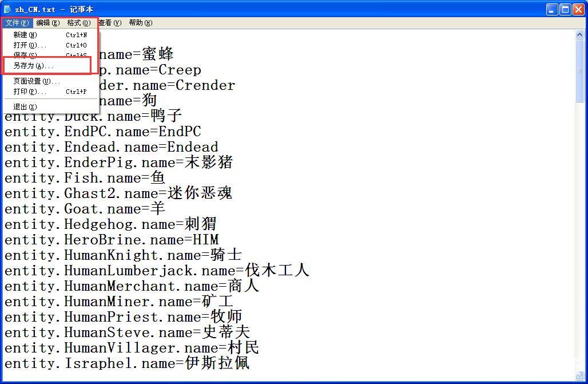Click the text line entity.Fish.name=鱼
Screen dimensions: 588x384
point(85,178)
